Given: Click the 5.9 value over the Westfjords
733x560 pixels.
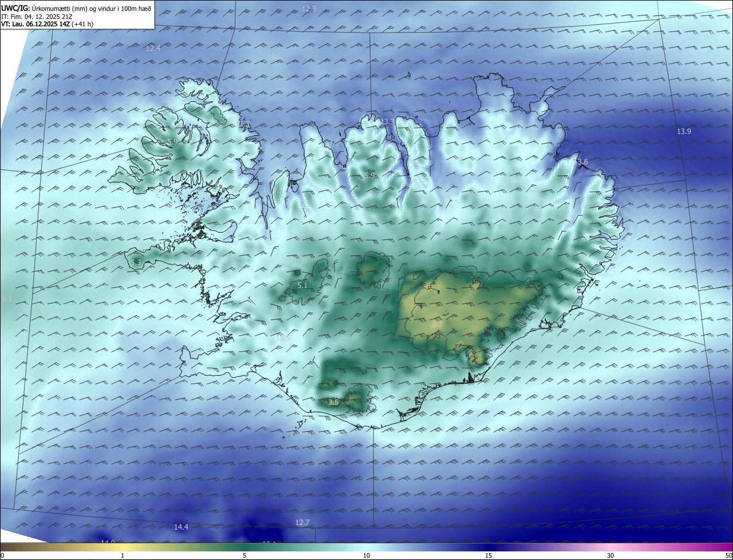Looking at the screenshot, I should point(172,141).
